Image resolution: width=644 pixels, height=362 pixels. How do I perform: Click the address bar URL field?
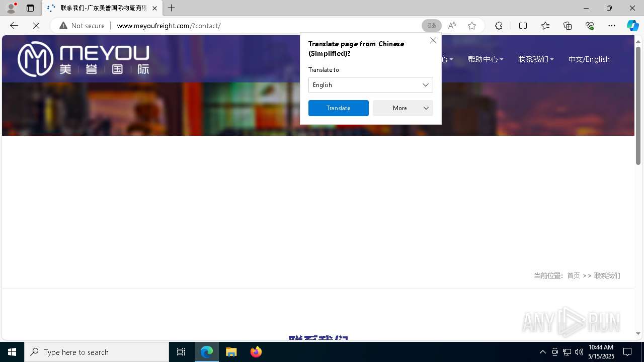pyautogui.click(x=267, y=26)
